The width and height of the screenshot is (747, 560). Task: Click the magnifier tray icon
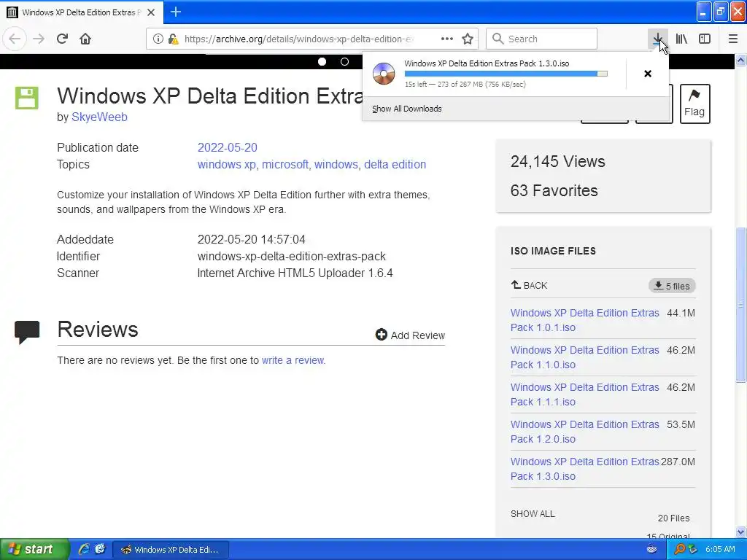pyautogui.click(x=679, y=549)
